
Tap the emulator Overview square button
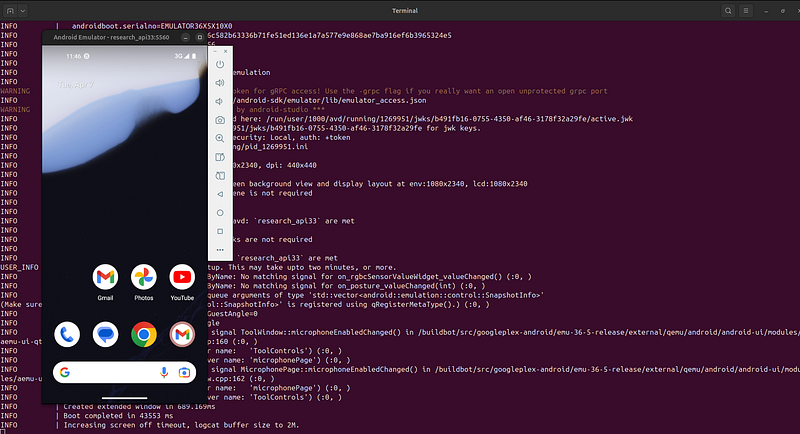pyautogui.click(x=220, y=231)
